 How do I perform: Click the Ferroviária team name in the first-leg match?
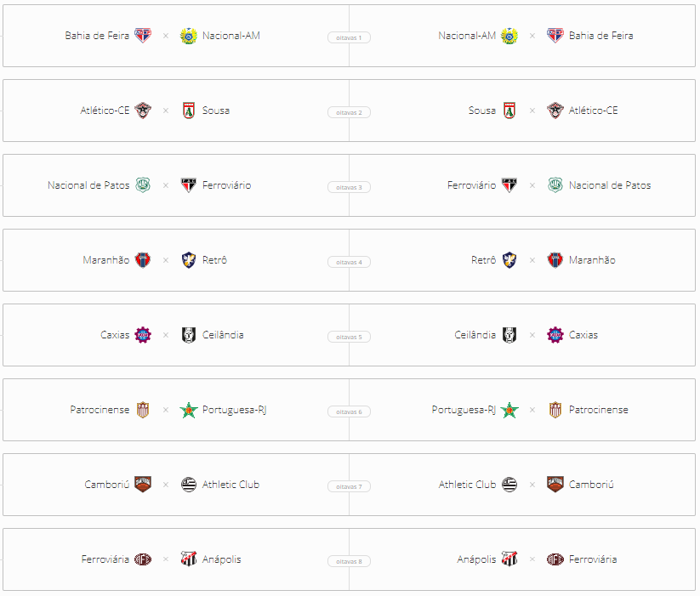pos(105,559)
